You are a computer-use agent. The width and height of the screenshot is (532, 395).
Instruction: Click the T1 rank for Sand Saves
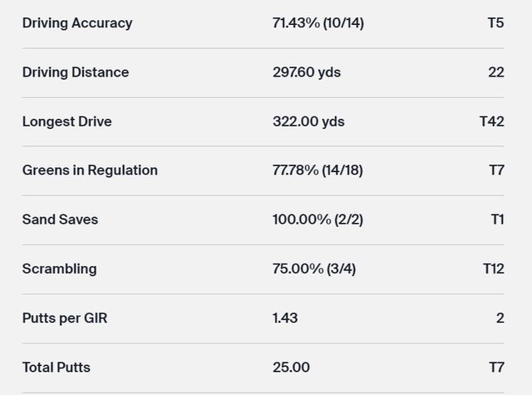(497, 220)
